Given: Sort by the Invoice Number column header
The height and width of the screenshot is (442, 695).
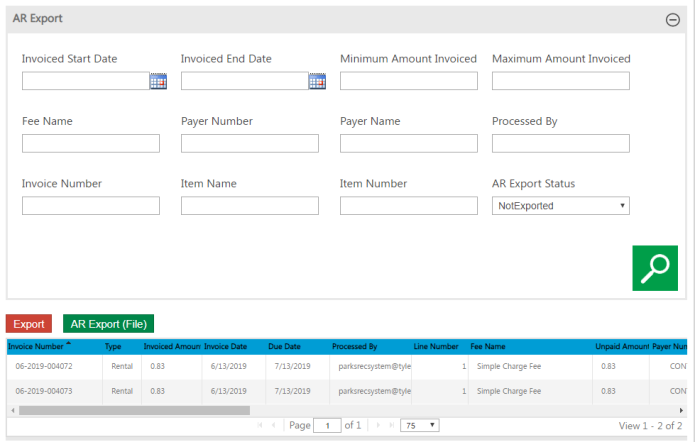Looking at the screenshot, I should coord(36,347).
